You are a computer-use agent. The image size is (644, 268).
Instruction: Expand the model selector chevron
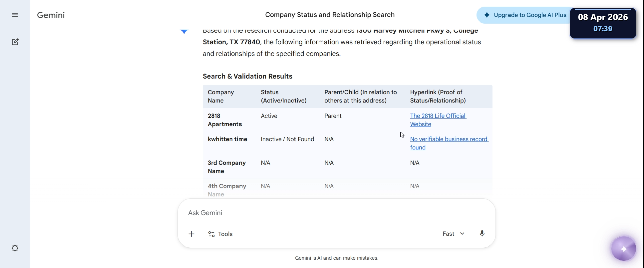click(x=462, y=234)
